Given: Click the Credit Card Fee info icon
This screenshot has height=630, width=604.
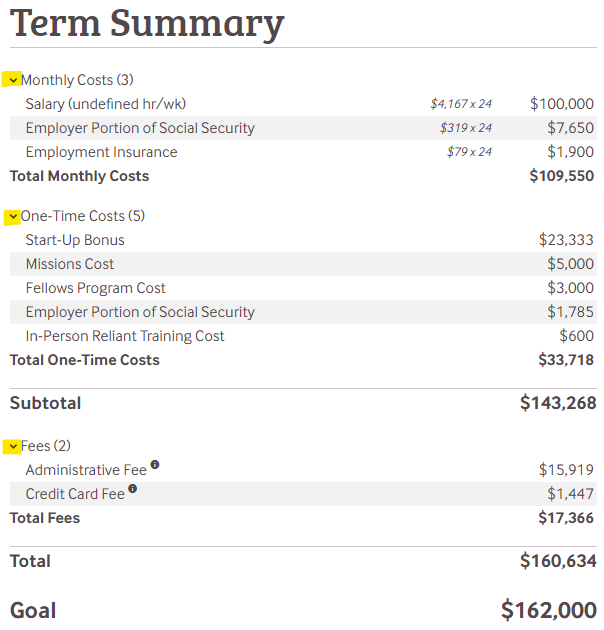Looking at the screenshot, I should 132,490.
